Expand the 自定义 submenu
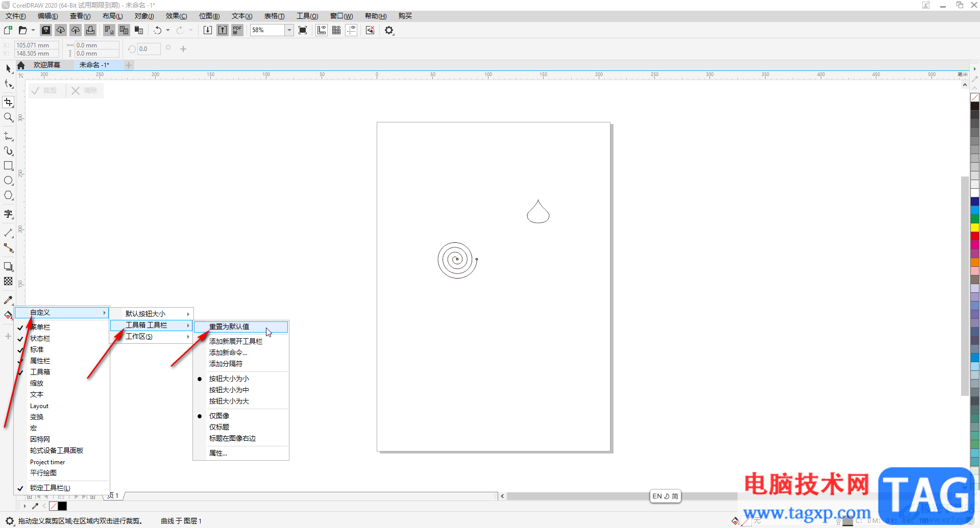The height and width of the screenshot is (528, 980). 62,312
